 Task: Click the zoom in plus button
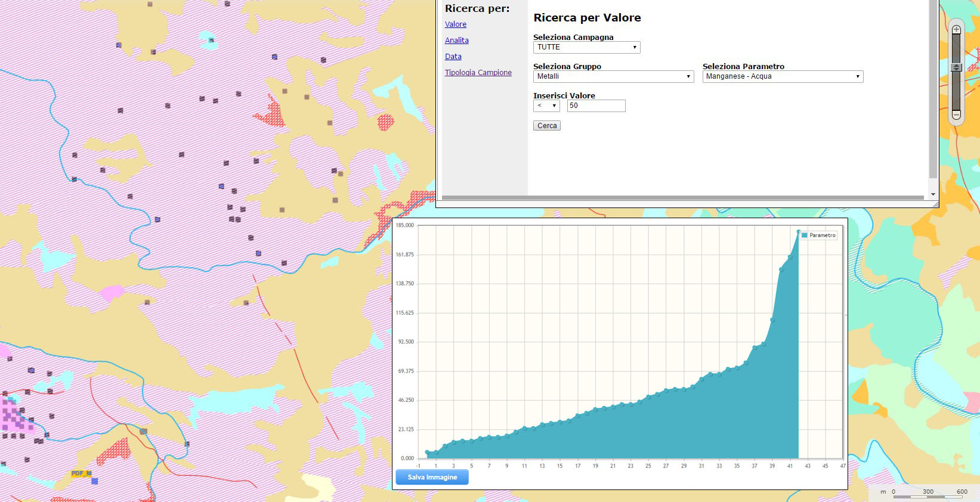tap(956, 29)
